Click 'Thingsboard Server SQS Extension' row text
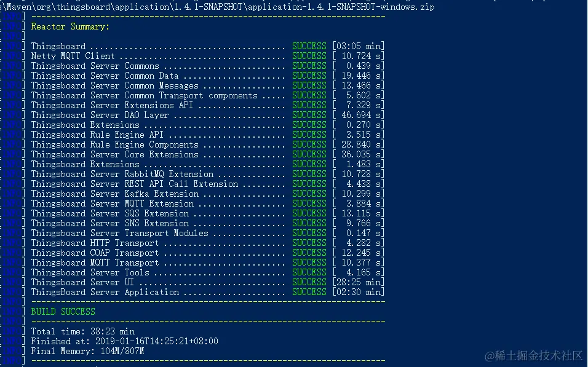This screenshot has height=367, width=588. [x=110, y=213]
